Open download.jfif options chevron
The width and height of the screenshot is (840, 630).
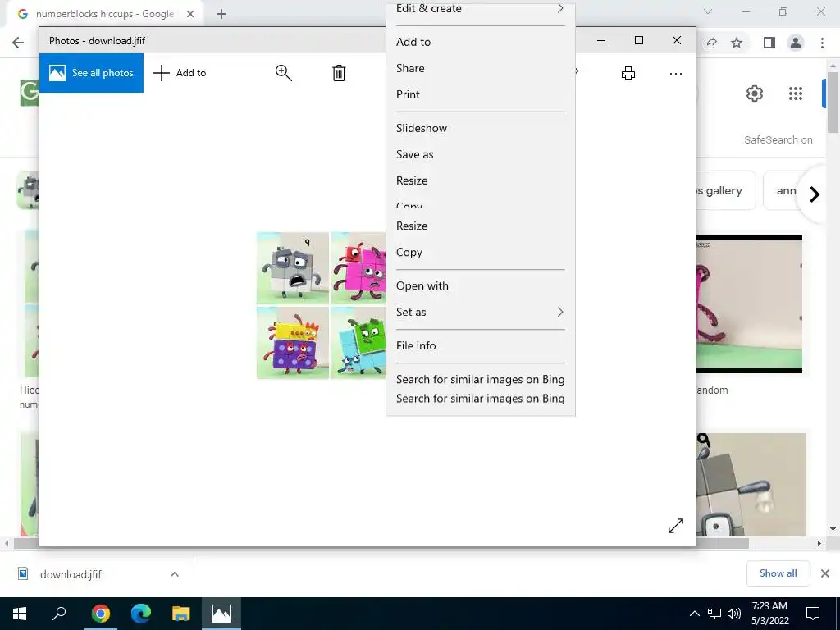tap(175, 574)
